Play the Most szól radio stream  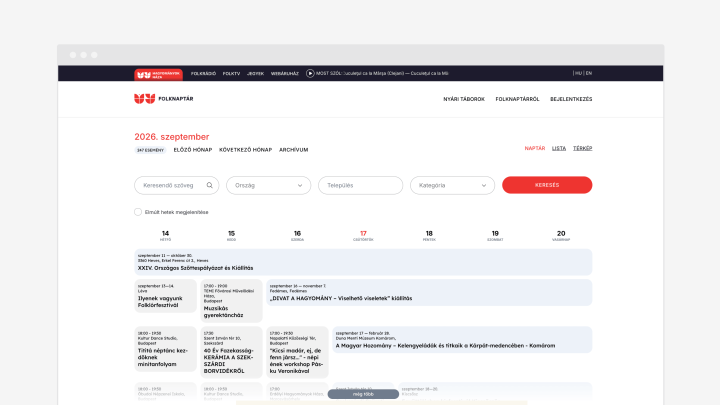click(x=310, y=73)
